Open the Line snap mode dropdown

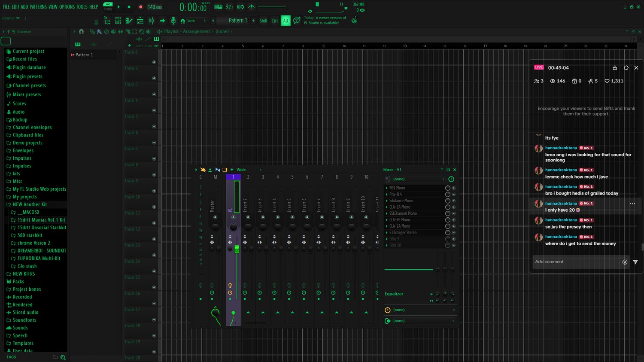click(196, 21)
